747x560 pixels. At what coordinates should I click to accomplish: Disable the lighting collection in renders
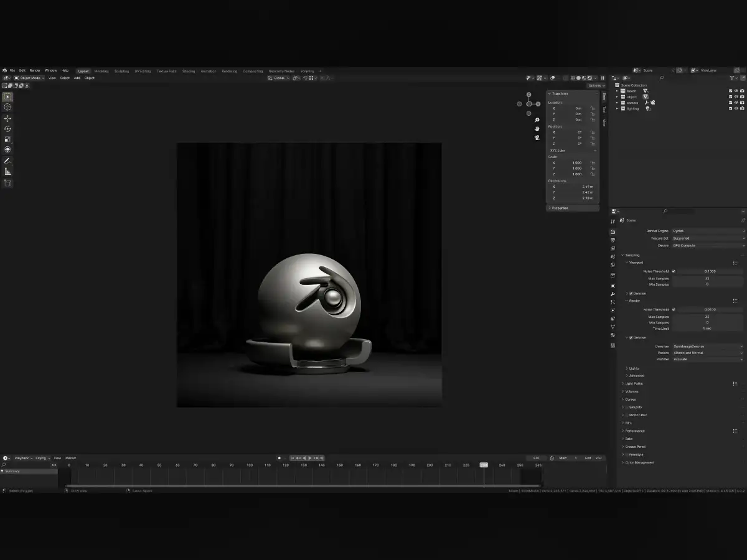coord(742,109)
